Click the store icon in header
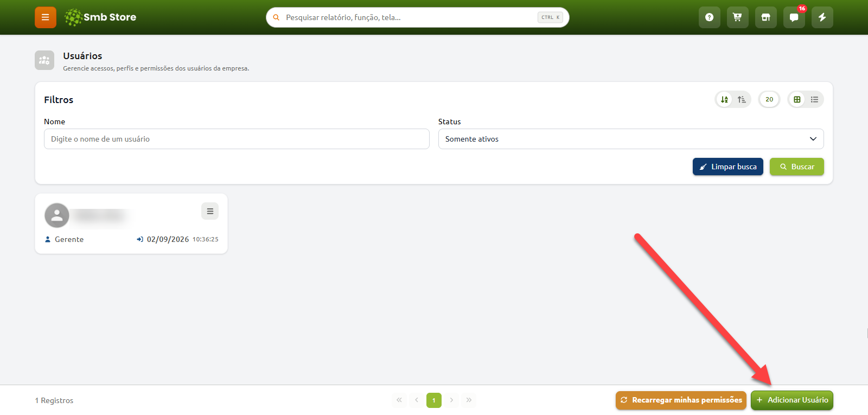This screenshot has height=415, width=868. click(765, 17)
